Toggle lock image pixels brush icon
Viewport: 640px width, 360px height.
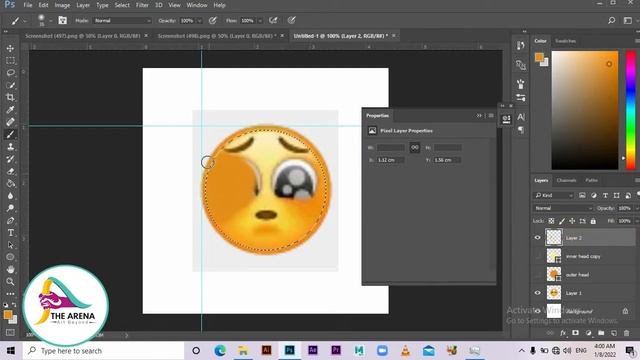[562, 221]
